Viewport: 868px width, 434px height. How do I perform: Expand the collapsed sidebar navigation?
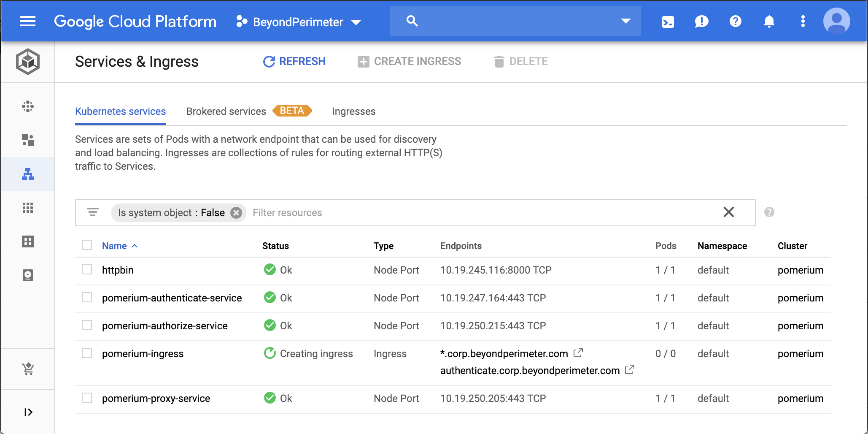coord(28,412)
